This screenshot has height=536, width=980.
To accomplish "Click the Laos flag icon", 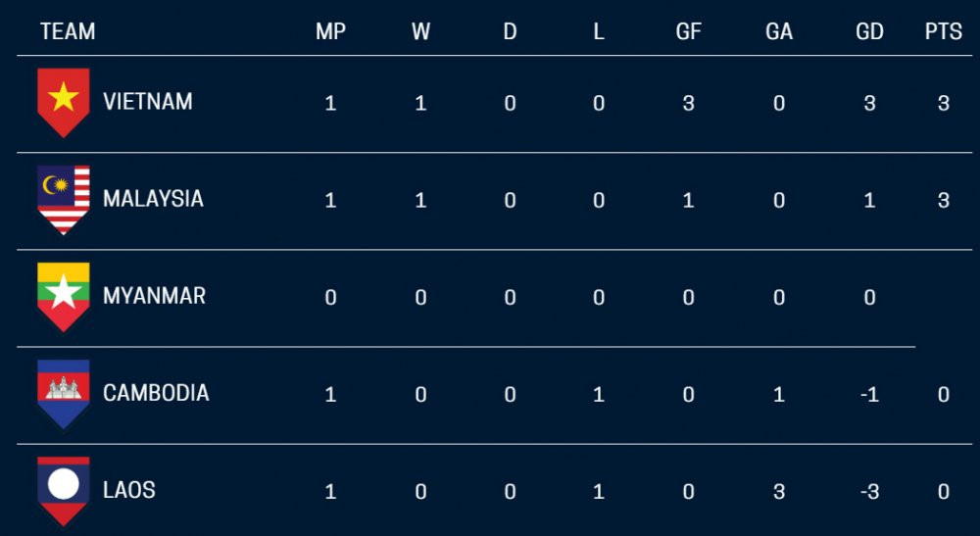I will 64,489.
